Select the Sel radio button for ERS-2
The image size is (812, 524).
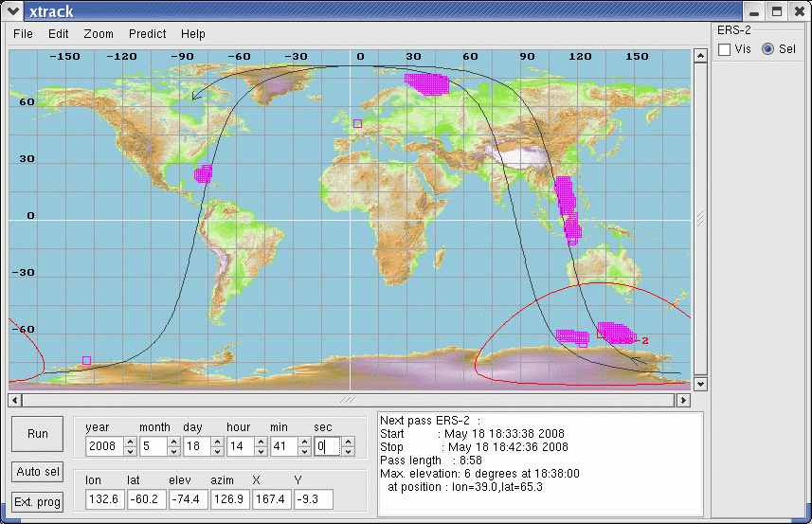click(768, 49)
